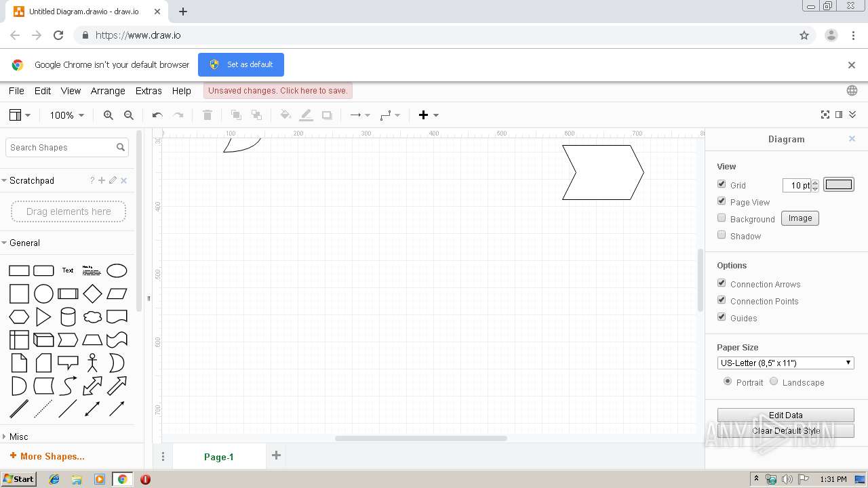Open the Arrange menu

coord(108,91)
